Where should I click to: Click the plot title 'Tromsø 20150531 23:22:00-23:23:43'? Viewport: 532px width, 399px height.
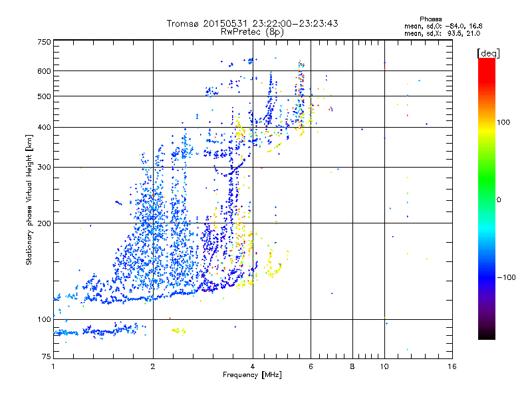click(x=252, y=23)
